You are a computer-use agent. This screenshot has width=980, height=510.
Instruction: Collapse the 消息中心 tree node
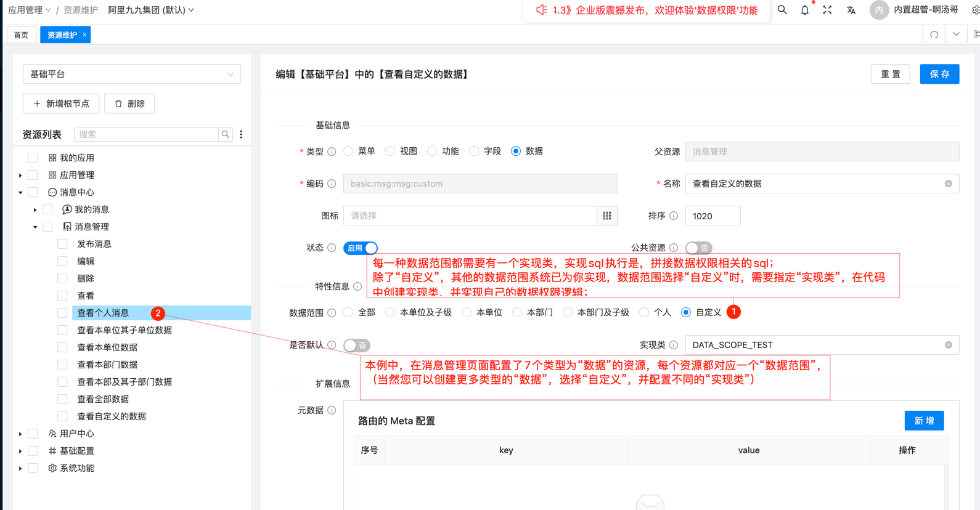20,192
